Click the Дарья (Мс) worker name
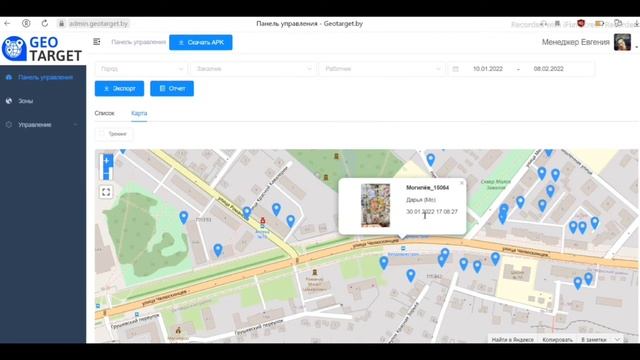 click(421, 200)
